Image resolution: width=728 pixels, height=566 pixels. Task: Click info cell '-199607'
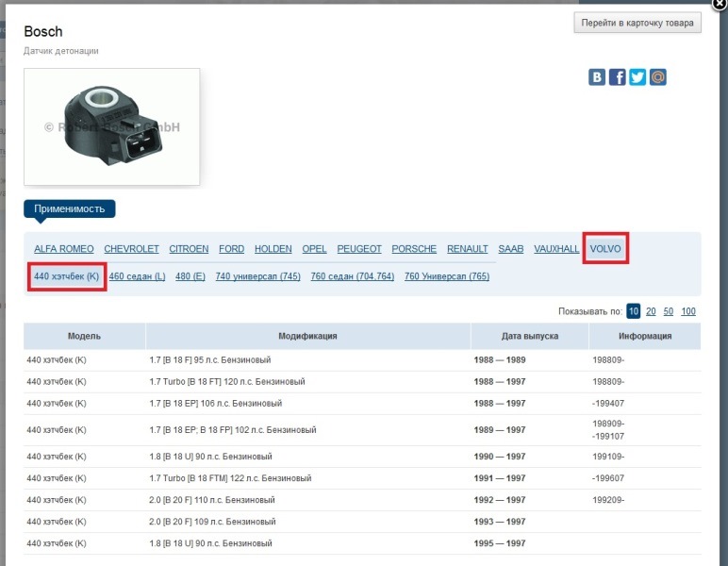(x=608, y=478)
